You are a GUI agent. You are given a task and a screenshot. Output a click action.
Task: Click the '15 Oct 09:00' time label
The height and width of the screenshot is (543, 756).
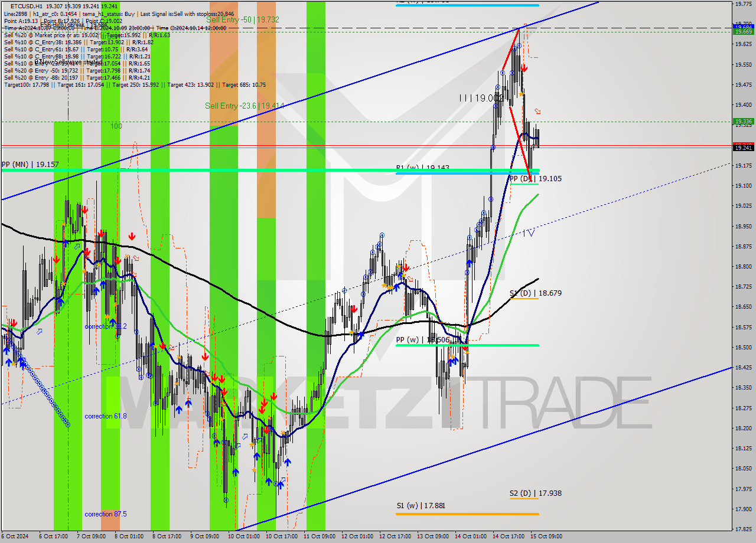(546, 537)
